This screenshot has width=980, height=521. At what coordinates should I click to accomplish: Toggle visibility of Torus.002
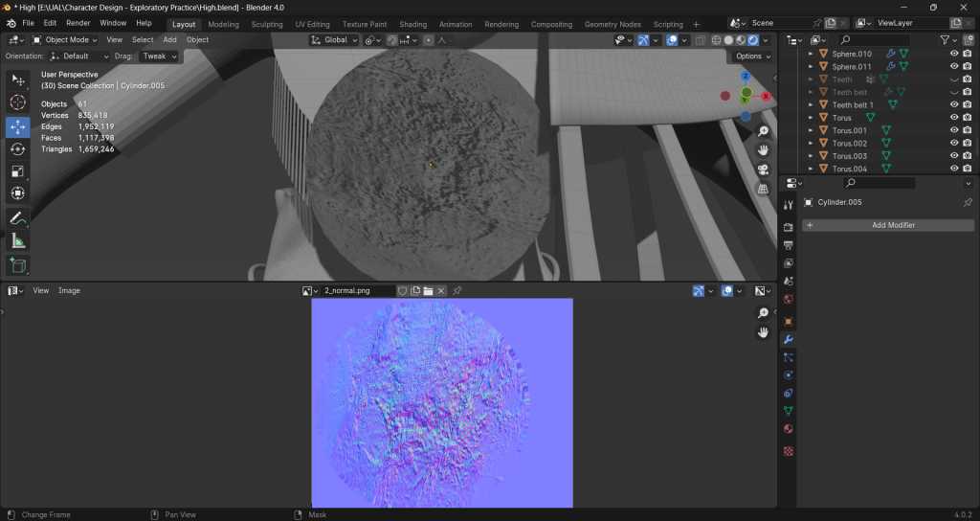[954, 144]
